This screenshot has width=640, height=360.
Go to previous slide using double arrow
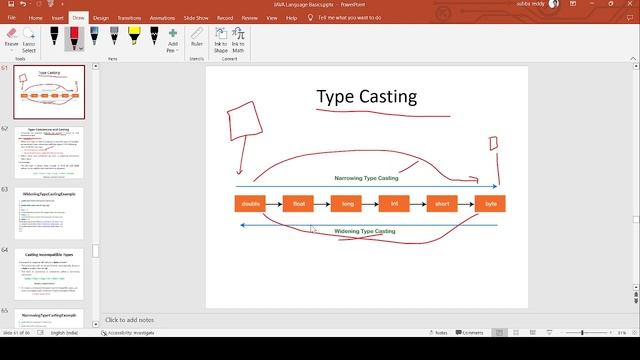(x=636, y=295)
